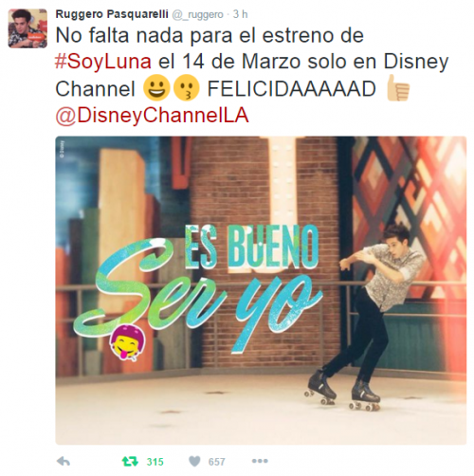Click the smiling face emoji
This screenshot has height=476, width=474.
pyautogui.click(x=156, y=88)
